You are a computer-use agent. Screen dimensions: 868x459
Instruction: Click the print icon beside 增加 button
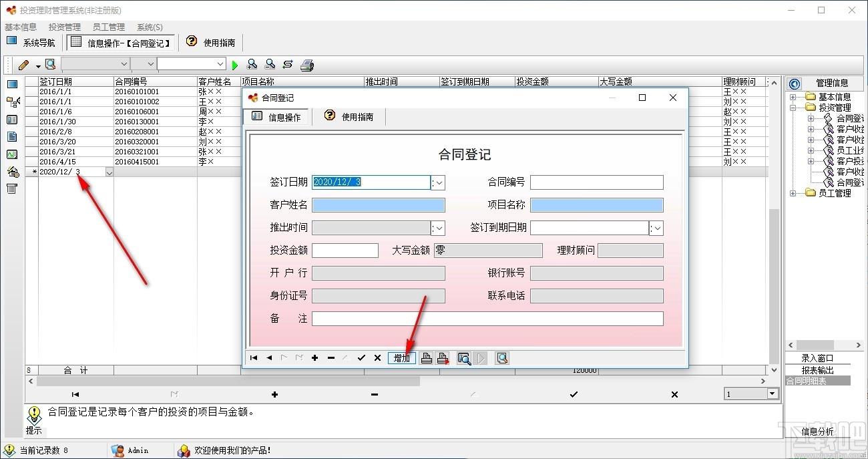pyautogui.click(x=426, y=358)
